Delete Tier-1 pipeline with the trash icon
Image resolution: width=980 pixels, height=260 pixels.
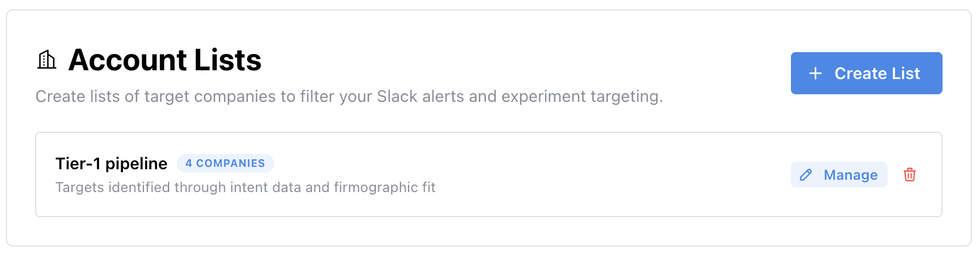pos(909,175)
